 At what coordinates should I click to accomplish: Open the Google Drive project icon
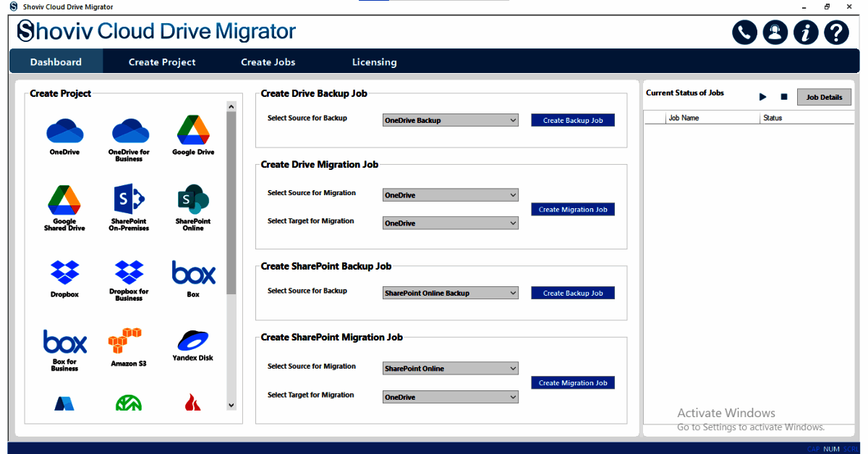tap(193, 131)
